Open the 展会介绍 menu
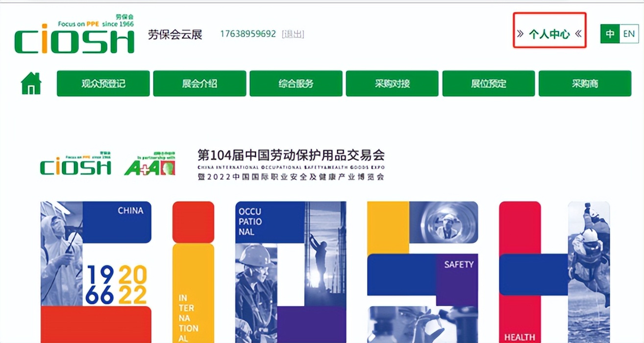The image size is (644, 343). click(x=199, y=83)
